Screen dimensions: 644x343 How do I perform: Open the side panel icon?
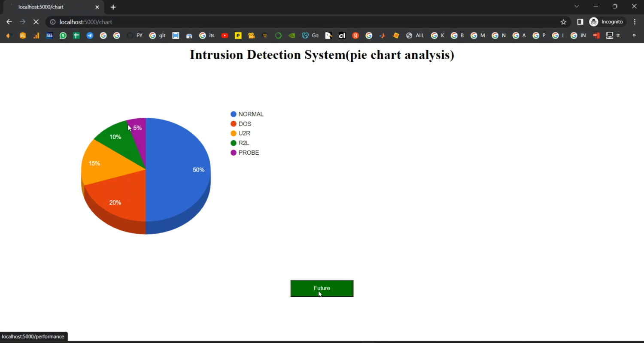(x=580, y=22)
